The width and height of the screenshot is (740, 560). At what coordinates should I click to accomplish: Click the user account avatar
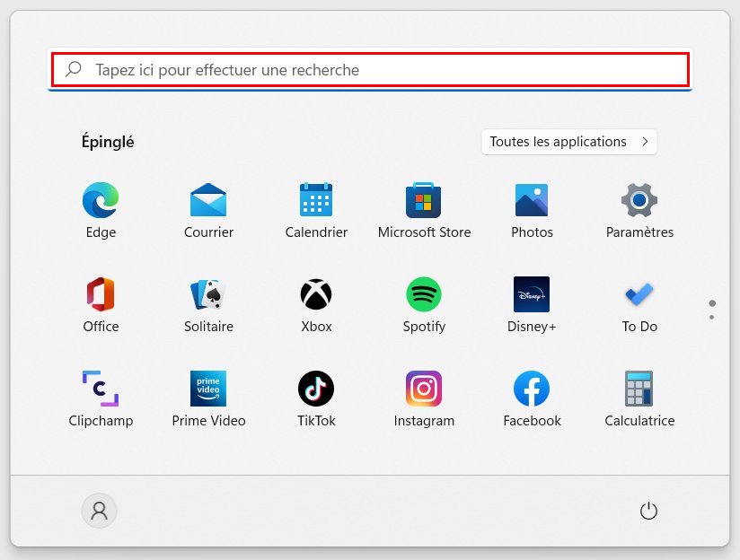pyautogui.click(x=99, y=511)
